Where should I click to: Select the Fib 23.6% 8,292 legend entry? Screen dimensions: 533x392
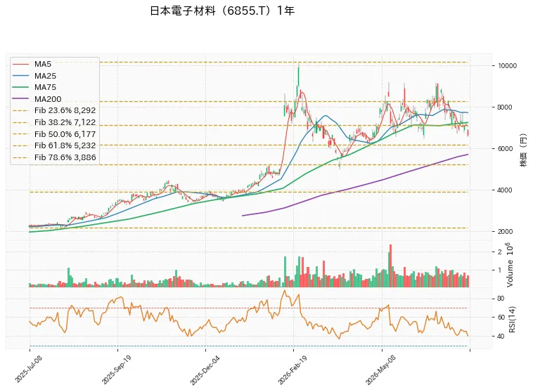click(x=54, y=110)
